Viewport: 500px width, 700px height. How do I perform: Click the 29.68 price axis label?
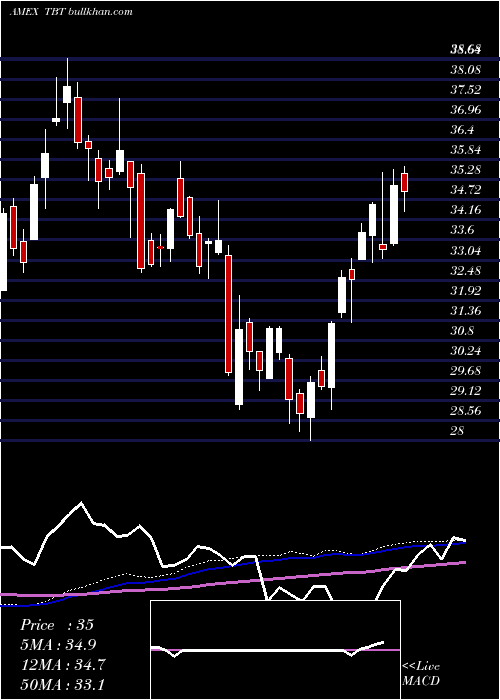(465, 371)
